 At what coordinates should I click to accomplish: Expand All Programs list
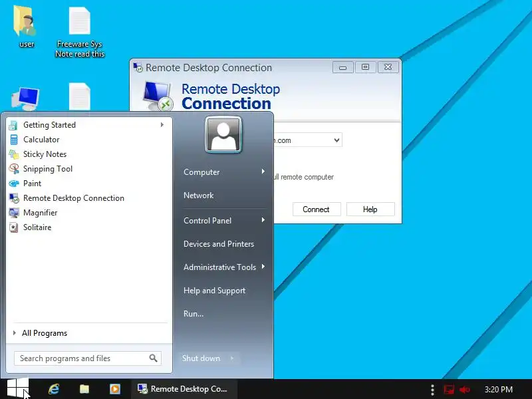pos(45,333)
